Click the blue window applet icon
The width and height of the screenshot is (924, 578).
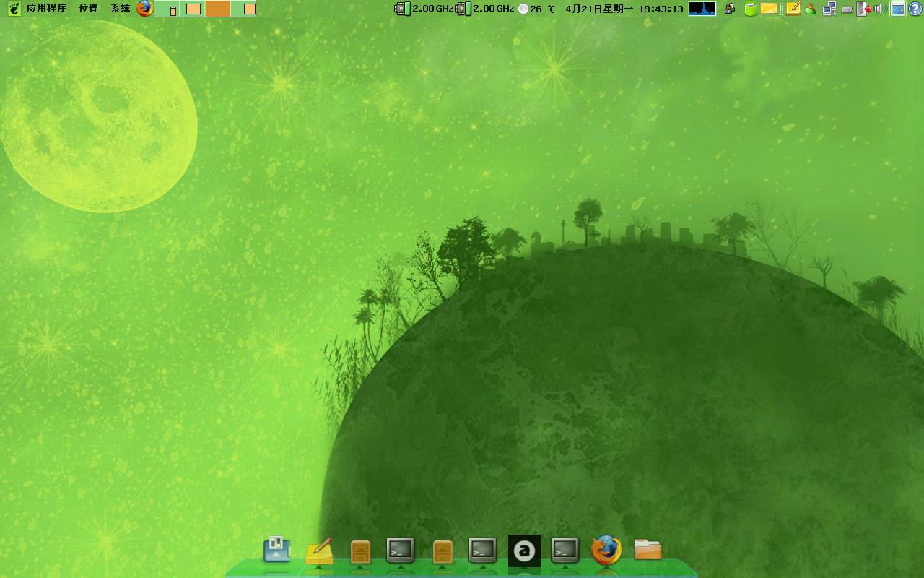(898, 9)
